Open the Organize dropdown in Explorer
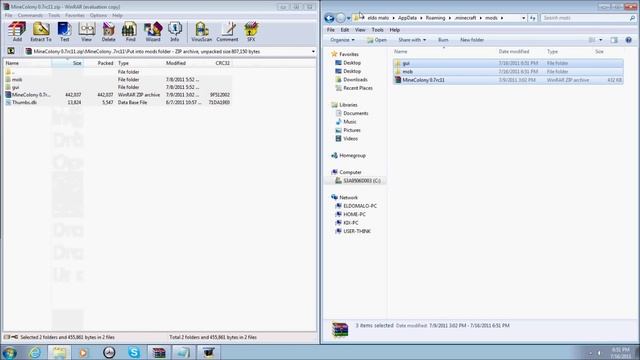Image resolution: width=640 pixels, height=360 pixels. pos(342,40)
